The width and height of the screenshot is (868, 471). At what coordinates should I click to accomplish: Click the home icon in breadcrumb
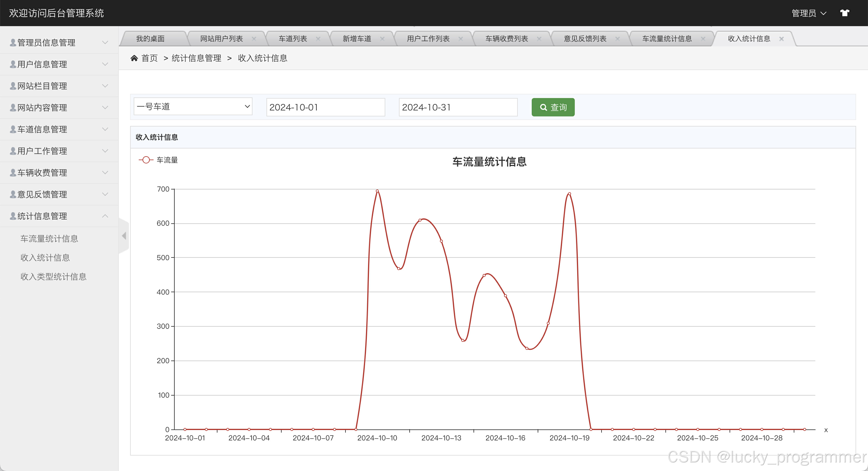click(x=134, y=58)
